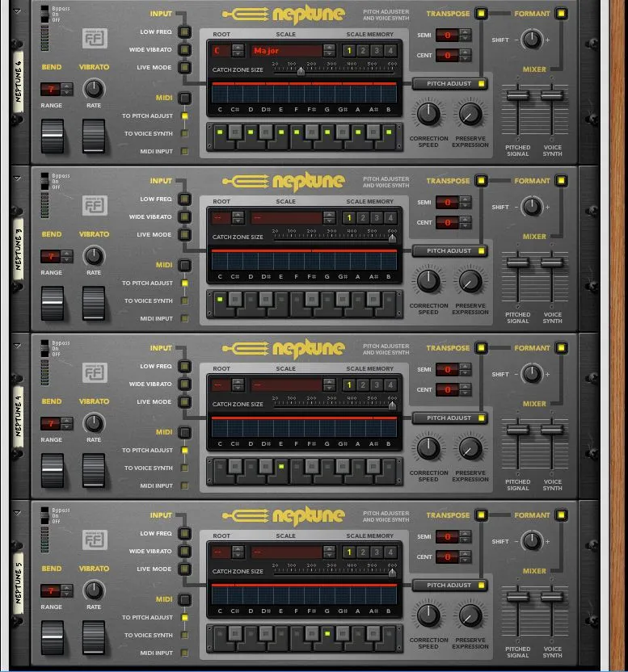
Task: Click the Preserve Expression knob on Neptune 5
Action: [x=470, y=615]
